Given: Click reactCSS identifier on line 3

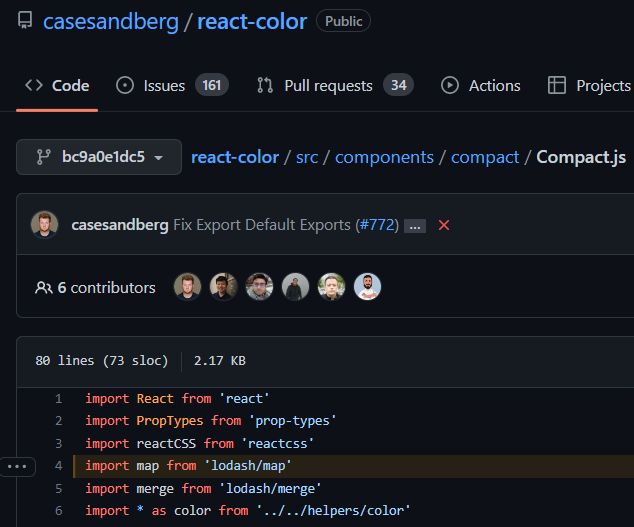Looking at the screenshot, I should (x=166, y=444).
